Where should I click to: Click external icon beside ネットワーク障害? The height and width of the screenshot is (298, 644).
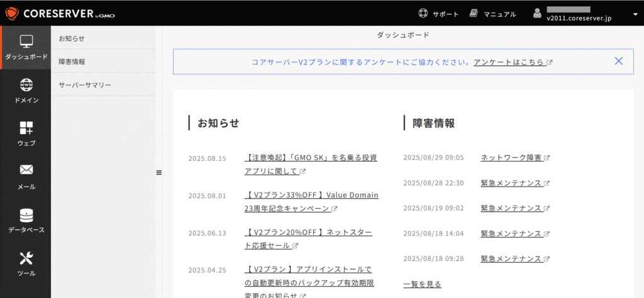click(x=547, y=158)
